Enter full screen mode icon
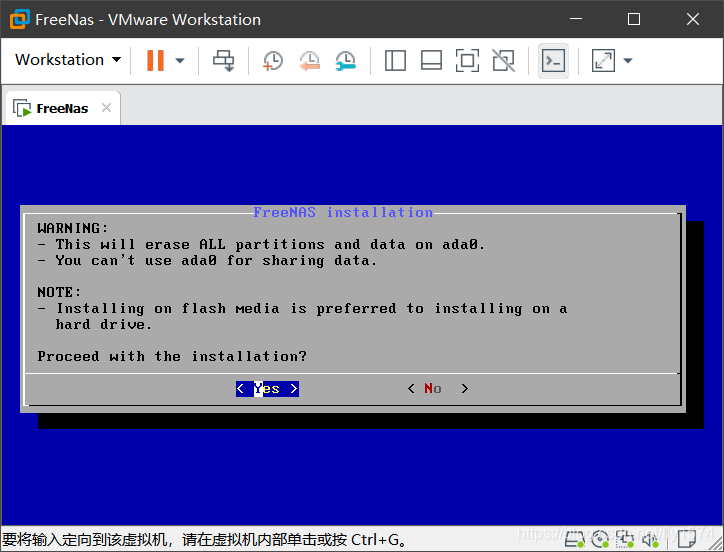Image resolution: width=724 pixels, height=552 pixels. [x=467, y=61]
